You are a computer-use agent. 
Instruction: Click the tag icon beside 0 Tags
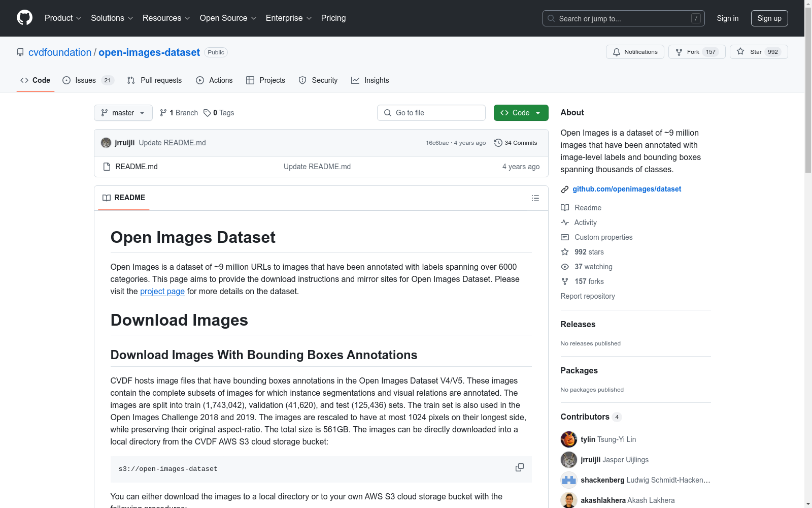coord(207,113)
